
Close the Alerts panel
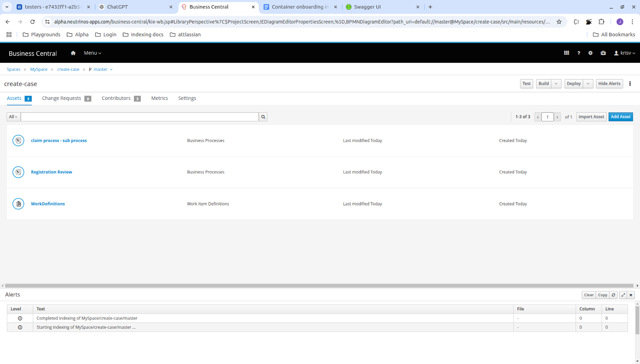(631, 295)
